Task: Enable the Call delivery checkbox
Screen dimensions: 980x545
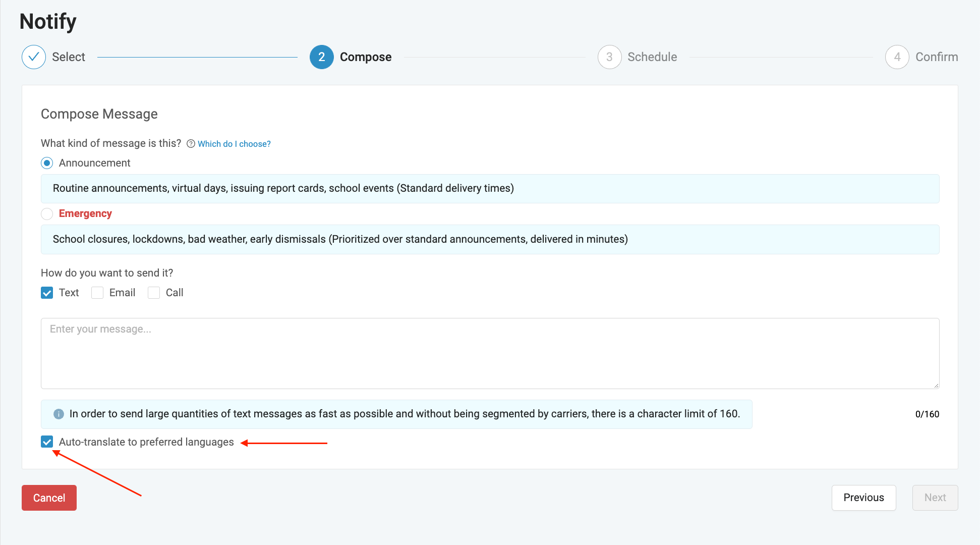Action: 154,293
